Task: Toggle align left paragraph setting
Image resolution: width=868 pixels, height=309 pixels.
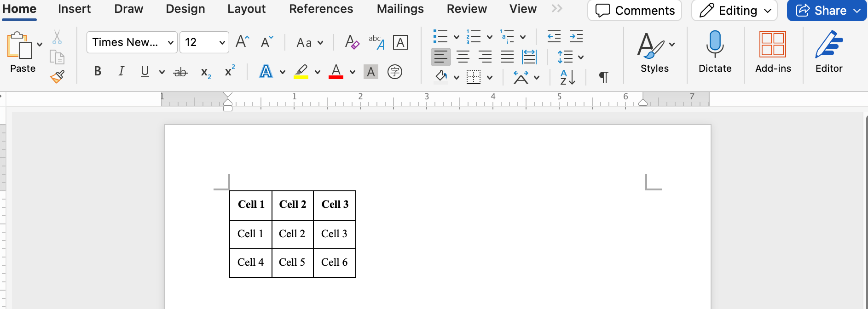Action: (440, 57)
